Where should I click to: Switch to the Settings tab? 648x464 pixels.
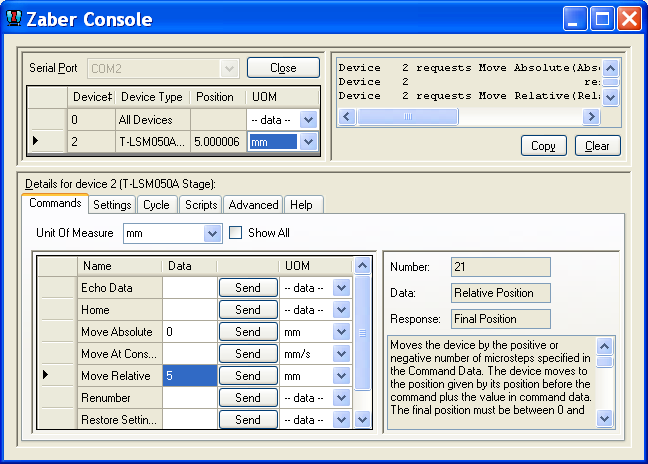[x=112, y=205]
